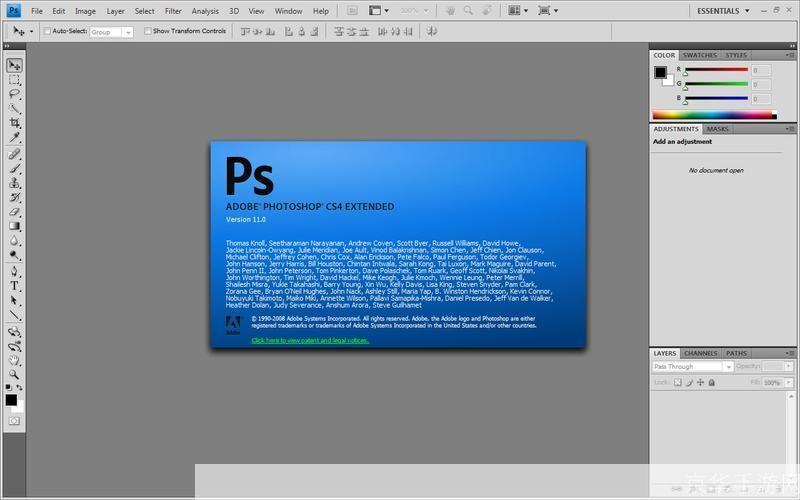Select the Hand tool in the toolbox
The width and height of the screenshot is (800, 500).
click(14, 361)
